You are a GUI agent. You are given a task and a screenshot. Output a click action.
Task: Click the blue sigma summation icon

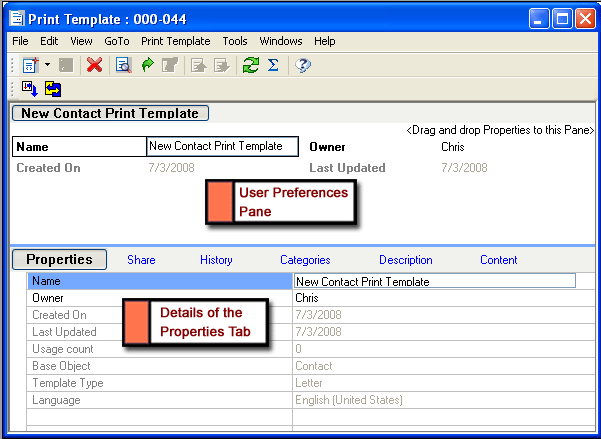click(272, 65)
